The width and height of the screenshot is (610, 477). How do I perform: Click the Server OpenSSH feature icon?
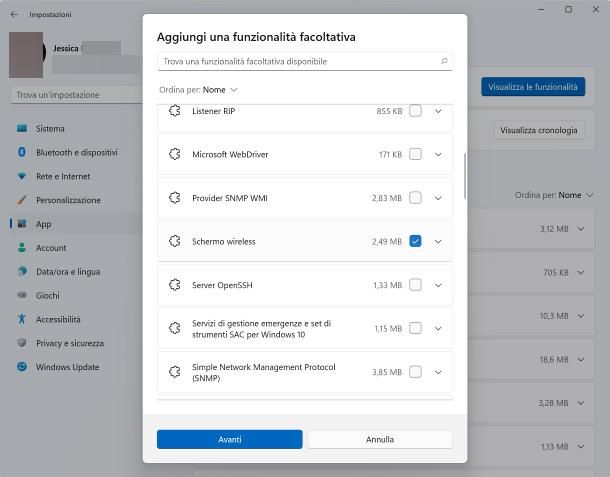175,285
